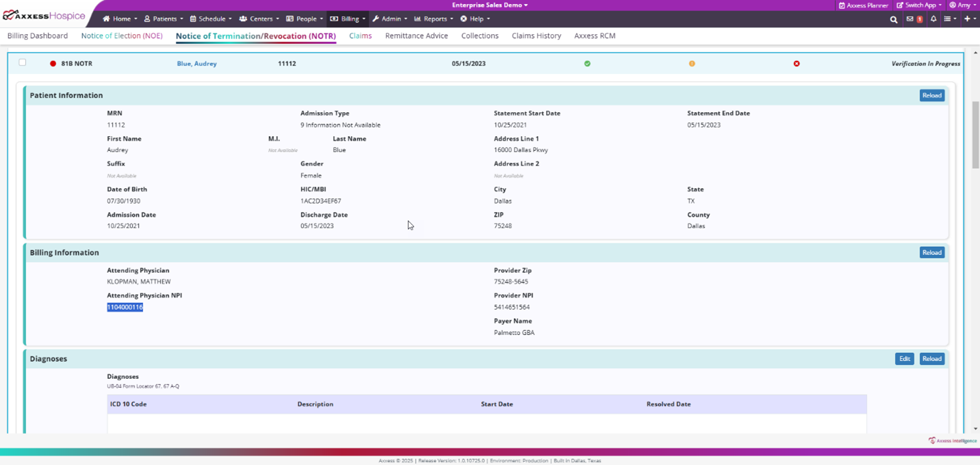Expand the plus quick-add dropdown
This screenshot has width=980, height=465.
pos(970,19)
